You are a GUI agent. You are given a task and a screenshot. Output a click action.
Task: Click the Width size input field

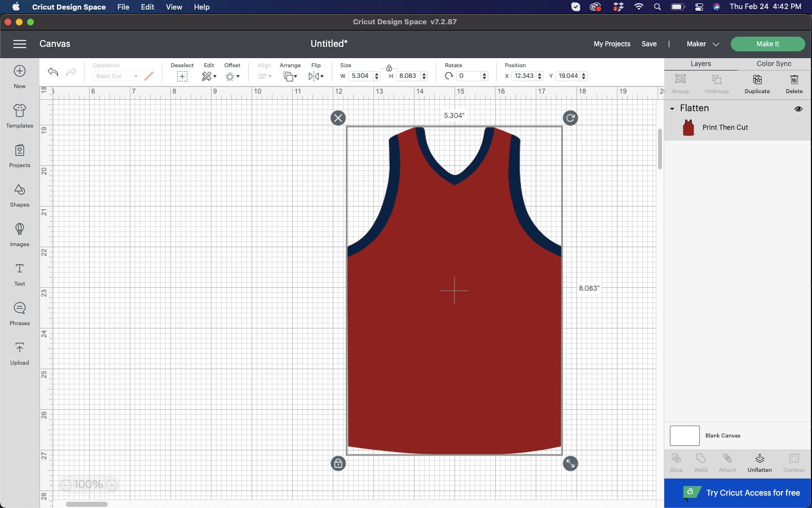pos(360,76)
